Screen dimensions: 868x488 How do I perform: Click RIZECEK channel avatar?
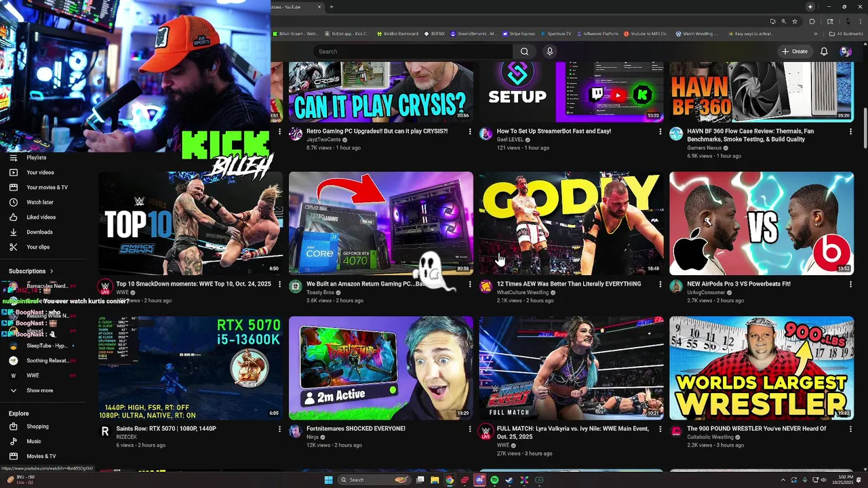tap(105, 432)
